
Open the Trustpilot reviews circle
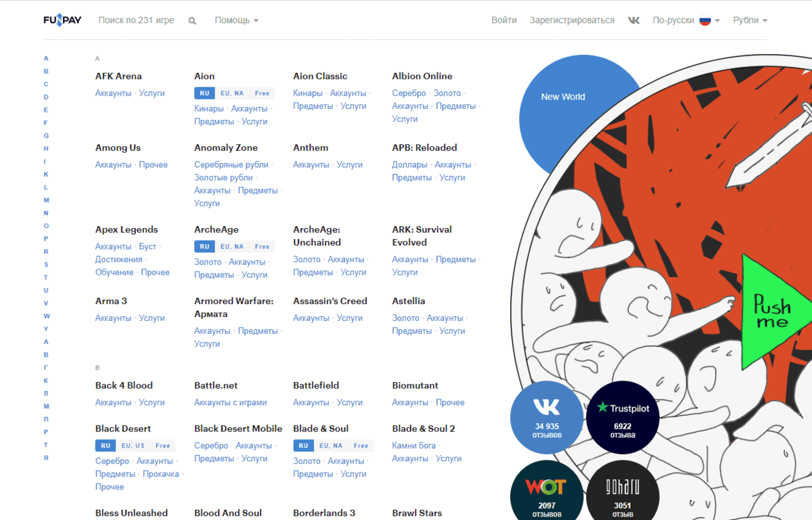pyautogui.click(x=623, y=416)
